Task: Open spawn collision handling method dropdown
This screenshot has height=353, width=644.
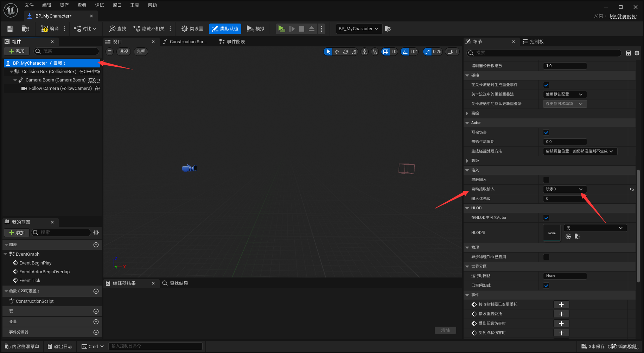Action: [x=580, y=151]
